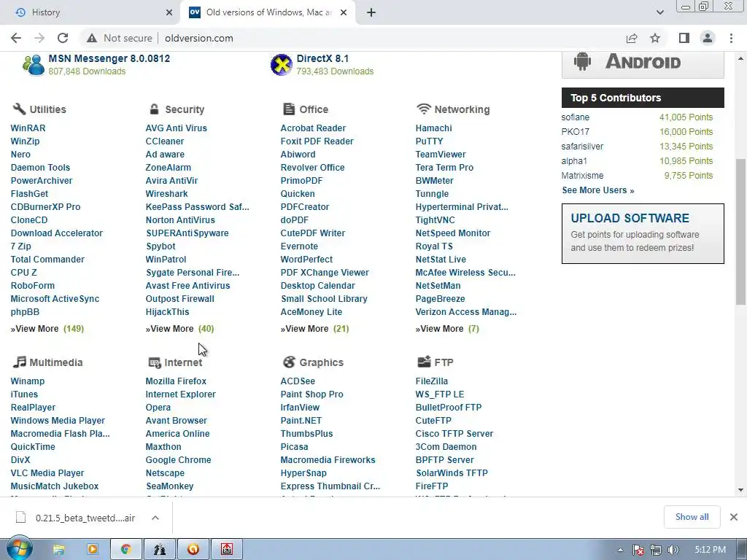Open the Paint Shop Pro link

coord(311,394)
